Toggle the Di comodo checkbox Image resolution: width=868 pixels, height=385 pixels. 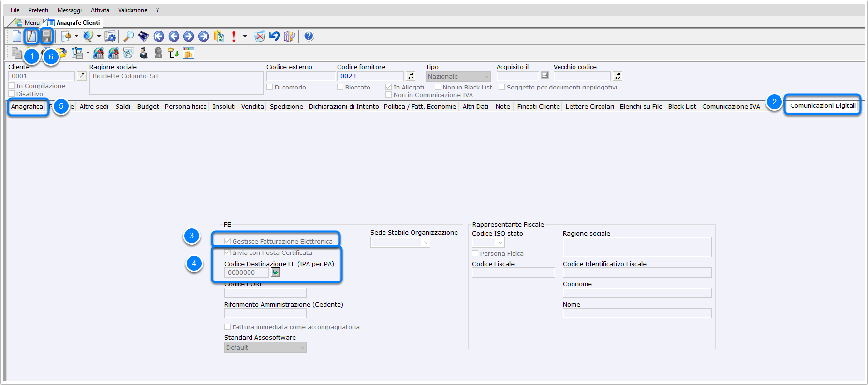(270, 87)
